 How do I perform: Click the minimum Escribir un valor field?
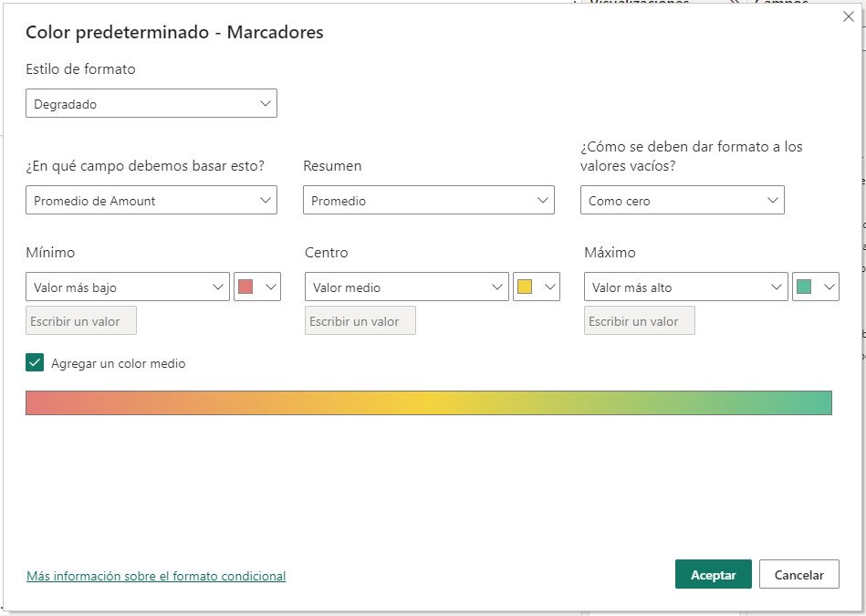81,321
